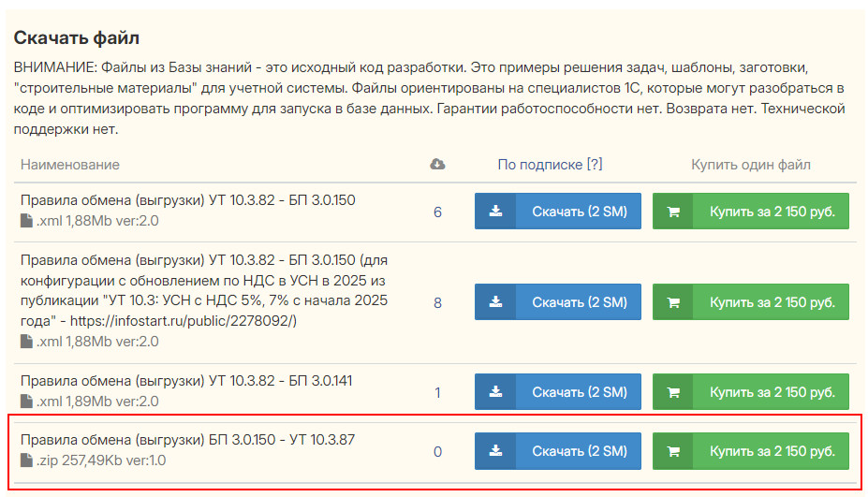Click download count 6 in first row

coord(437,212)
